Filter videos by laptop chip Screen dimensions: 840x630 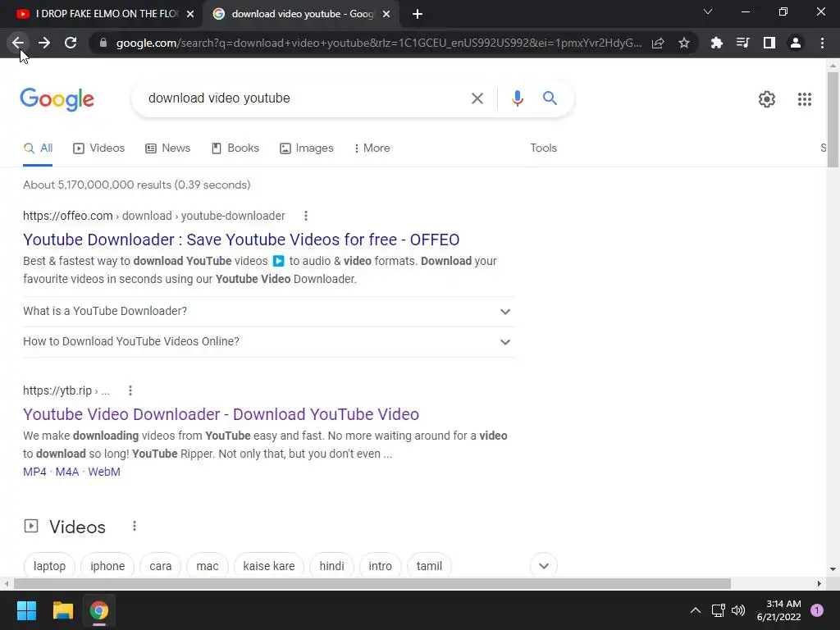[49, 566]
